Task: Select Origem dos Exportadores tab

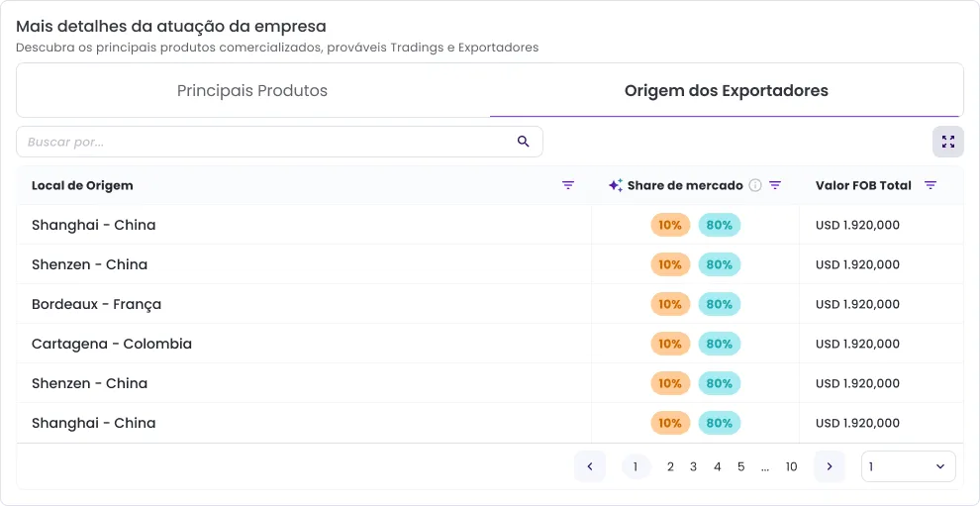Action: coord(726,91)
